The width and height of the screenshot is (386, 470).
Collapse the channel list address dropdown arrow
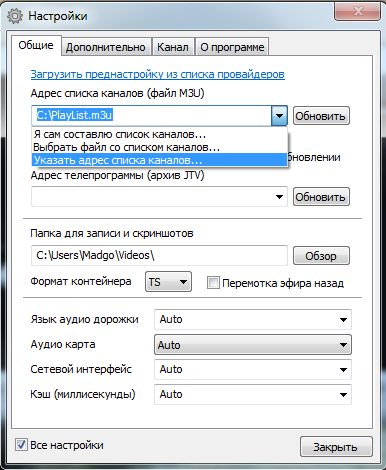pos(279,116)
